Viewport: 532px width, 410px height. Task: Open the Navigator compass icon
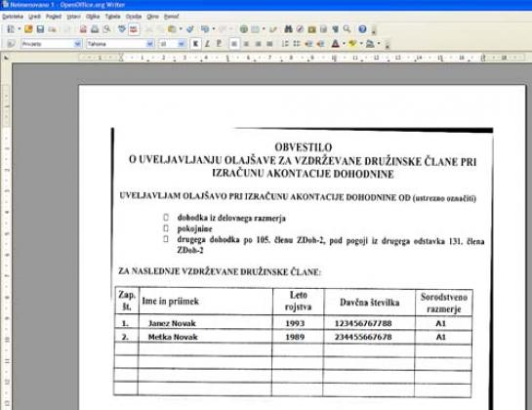tap(300, 29)
